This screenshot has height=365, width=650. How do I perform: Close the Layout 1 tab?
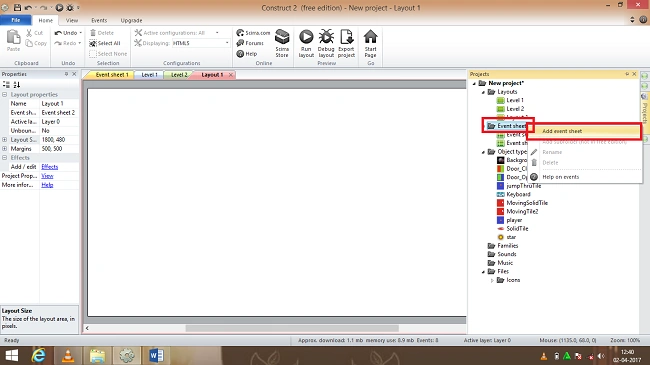[231, 75]
